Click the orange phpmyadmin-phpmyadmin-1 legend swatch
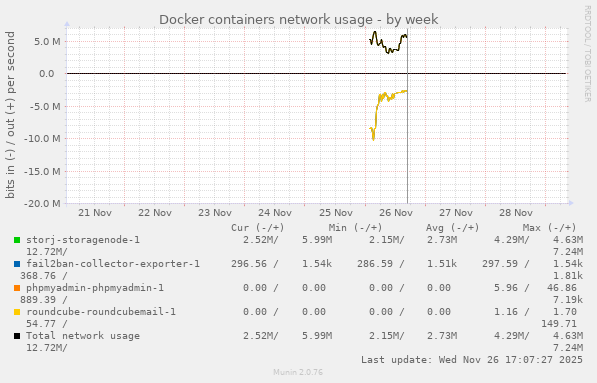 (17, 288)
